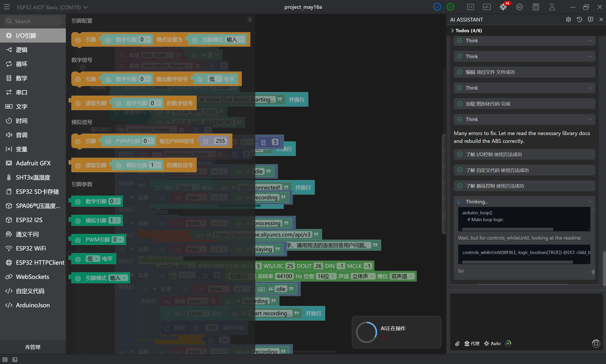The width and height of the screenshot is (606, 364).
Task: Open 模拟引脚 1 dropdown in 读取引脚 block
Action: pyautogui.click(x=155, y=165)
